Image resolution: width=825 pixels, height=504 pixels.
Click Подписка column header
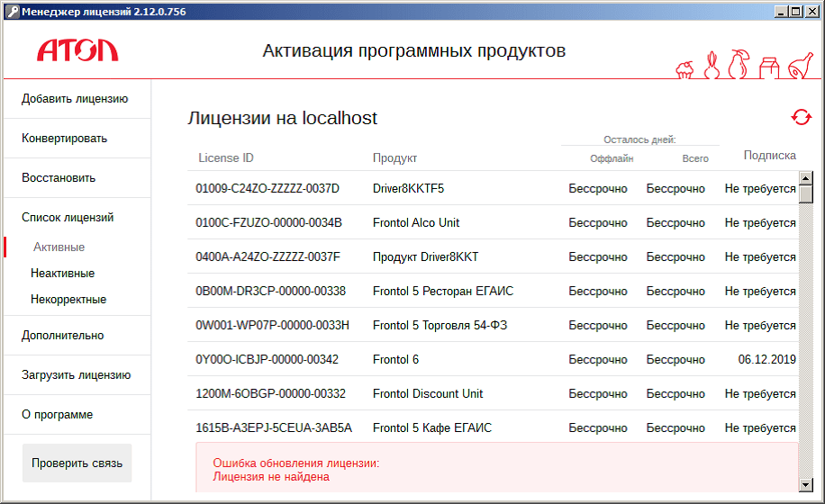[769, 156]
